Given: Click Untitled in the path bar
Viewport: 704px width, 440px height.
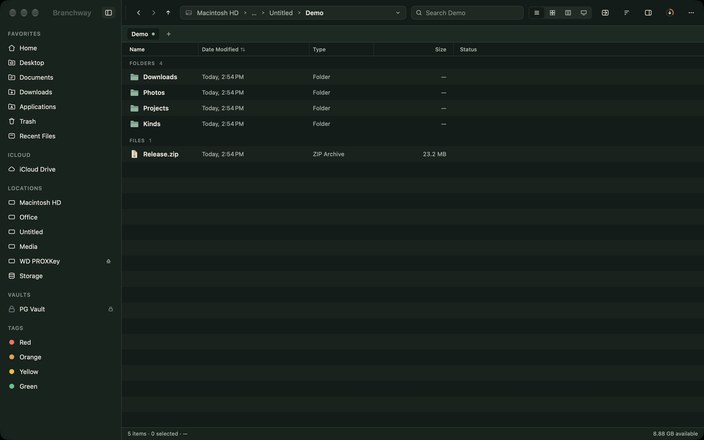Looking at the screenshot, I should tap(281, 13).
